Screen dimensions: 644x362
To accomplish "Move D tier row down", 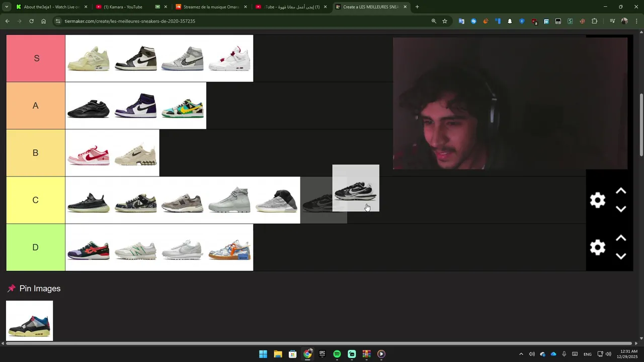I will click(x=621, y=256).
